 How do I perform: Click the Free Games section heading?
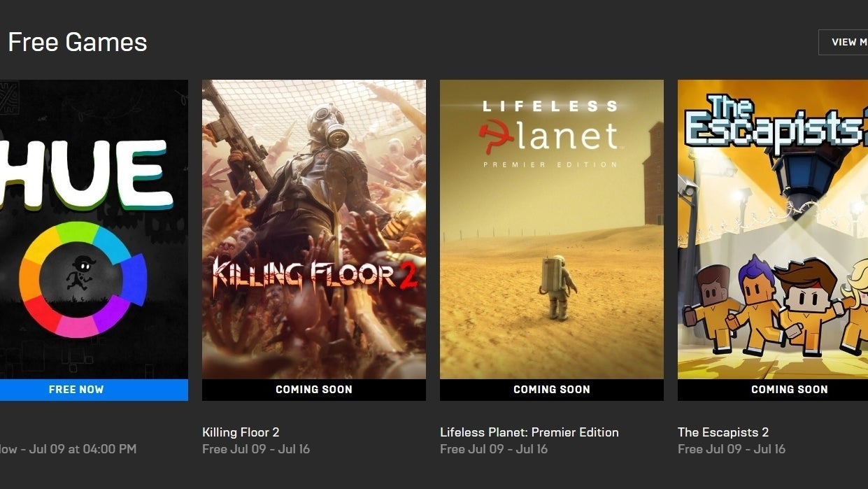point(77,43)
